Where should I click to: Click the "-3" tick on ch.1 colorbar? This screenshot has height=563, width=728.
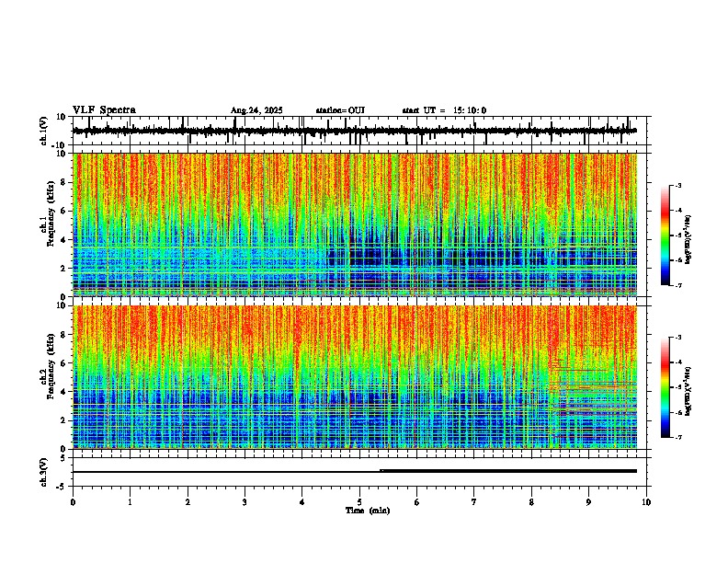[x=677, y=186]
